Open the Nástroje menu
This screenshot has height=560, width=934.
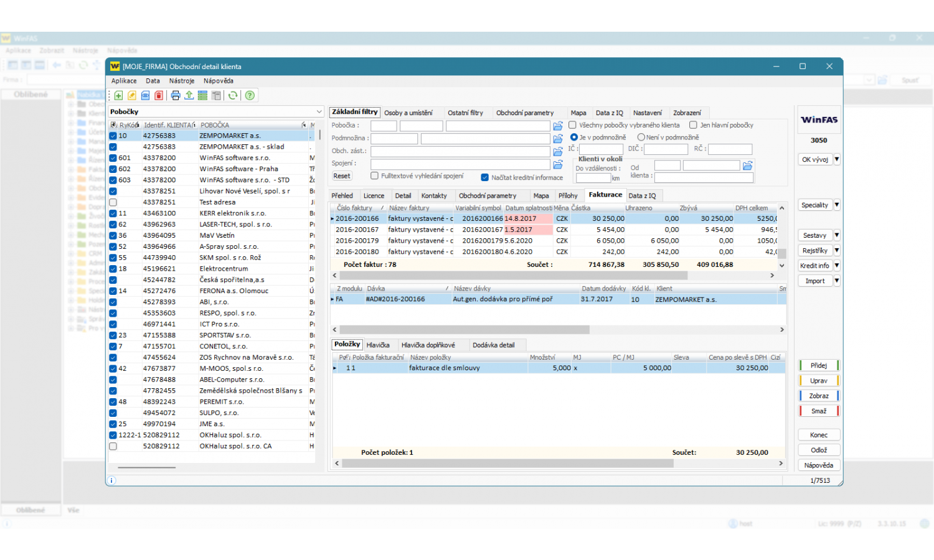(181, 81)
